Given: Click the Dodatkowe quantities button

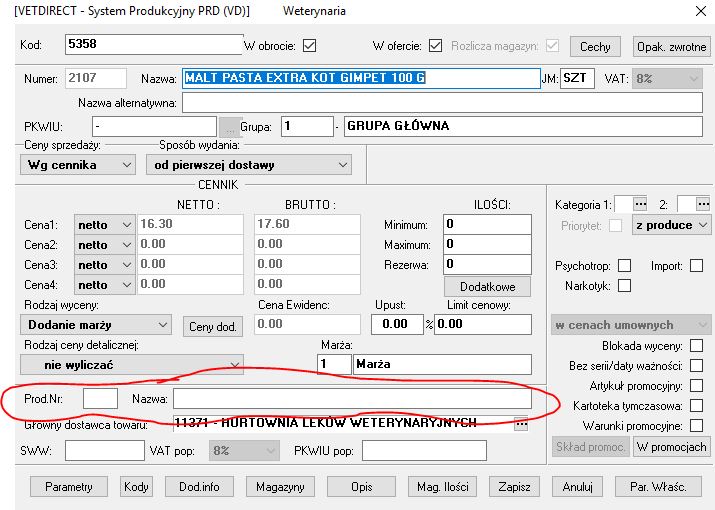Looking at the screenshot, I should [487, 286].
